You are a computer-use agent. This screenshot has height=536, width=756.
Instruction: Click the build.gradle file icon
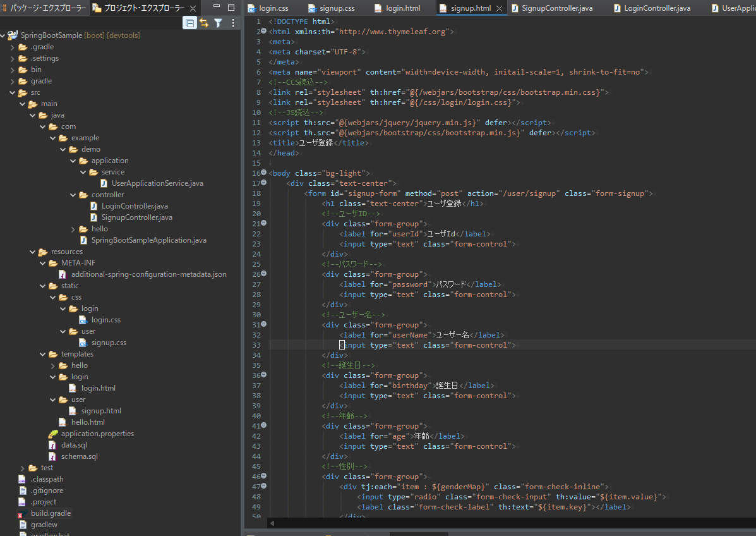(x=22, y=513)
